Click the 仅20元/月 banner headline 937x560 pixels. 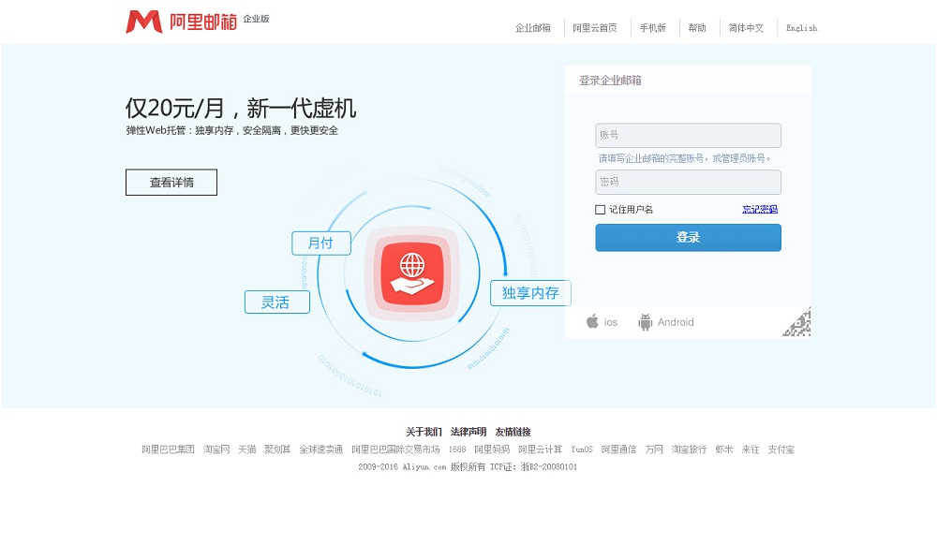pos(240,109)
